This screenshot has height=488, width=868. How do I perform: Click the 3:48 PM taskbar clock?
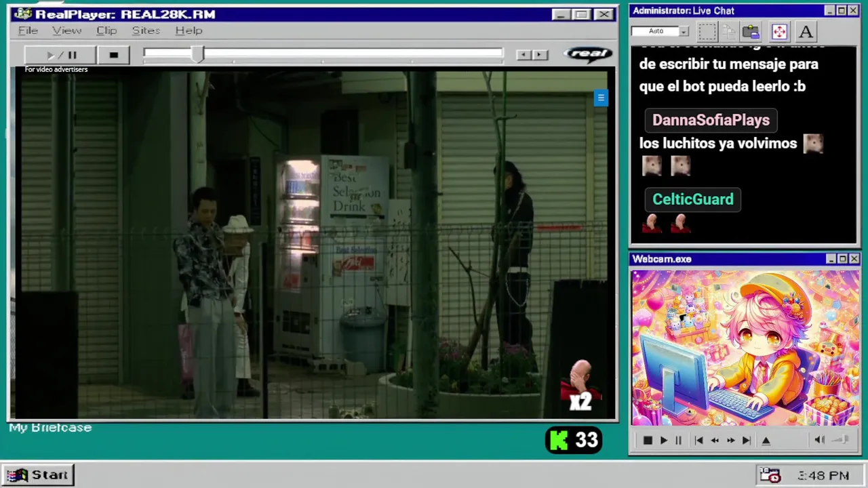823,476
